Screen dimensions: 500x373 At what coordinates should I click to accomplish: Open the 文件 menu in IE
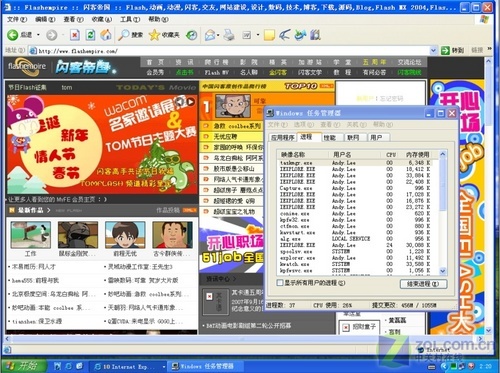[x=17, y=19]
